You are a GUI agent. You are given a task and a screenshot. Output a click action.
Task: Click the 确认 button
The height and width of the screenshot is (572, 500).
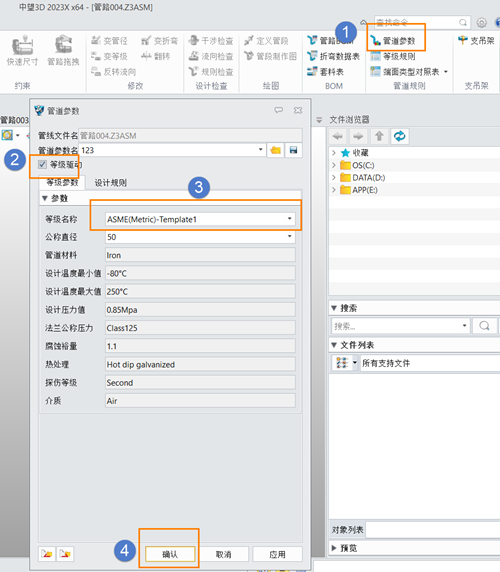[170, 554]
